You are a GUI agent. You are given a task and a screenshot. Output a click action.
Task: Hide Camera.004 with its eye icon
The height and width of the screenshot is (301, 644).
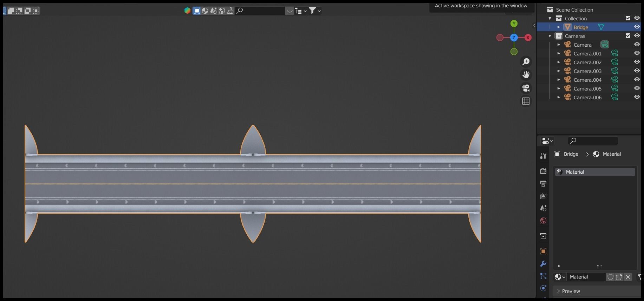(x=637, y=80)
